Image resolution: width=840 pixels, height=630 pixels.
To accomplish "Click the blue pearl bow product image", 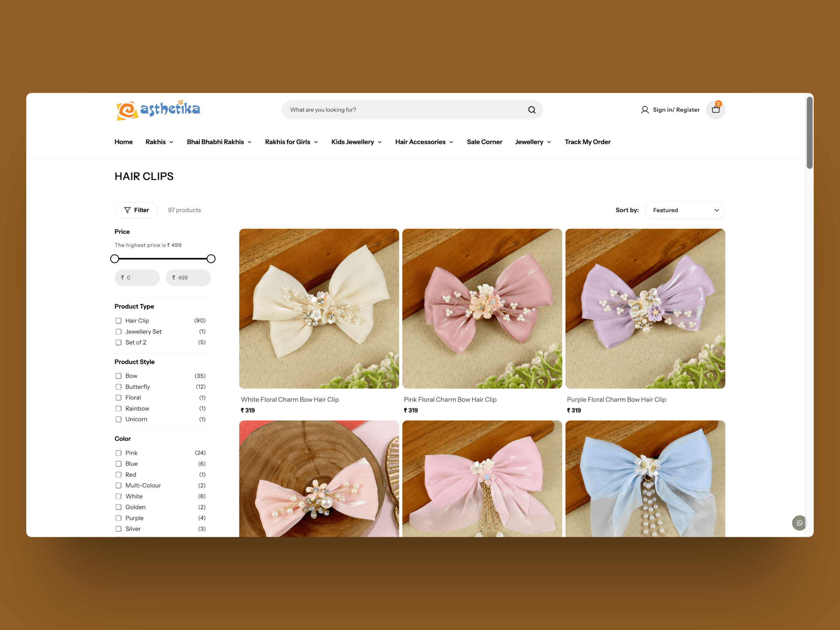I will [x=645, y=479].
